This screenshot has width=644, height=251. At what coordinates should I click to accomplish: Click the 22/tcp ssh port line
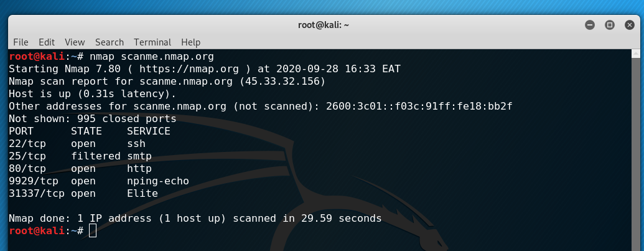click(77, 144)
